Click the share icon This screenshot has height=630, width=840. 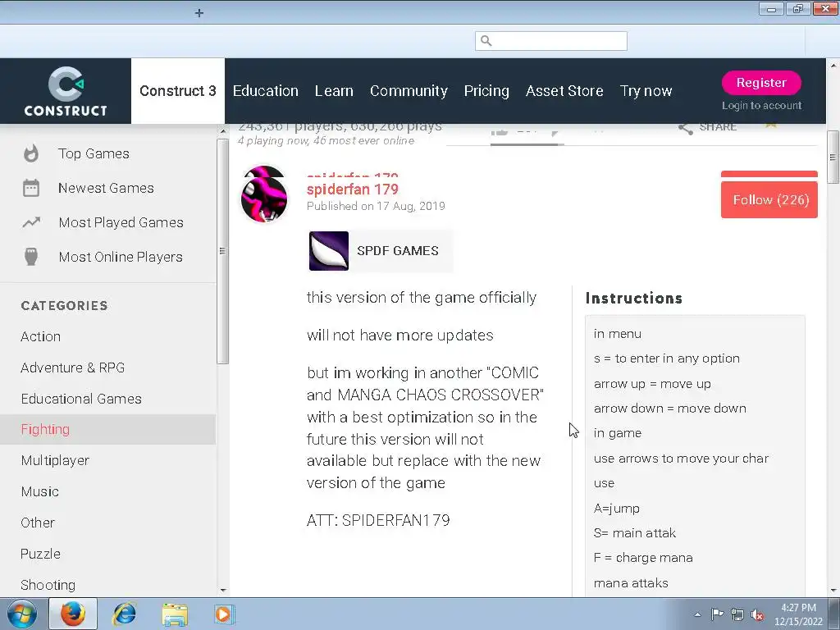[685, 127]
